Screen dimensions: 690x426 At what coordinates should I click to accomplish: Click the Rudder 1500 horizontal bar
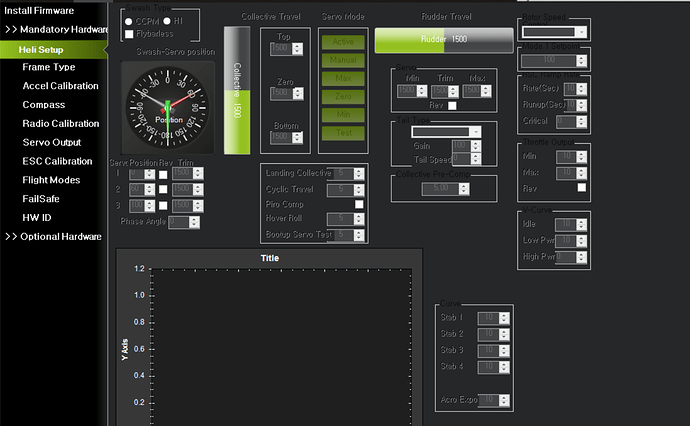click(x=444, y=40)
